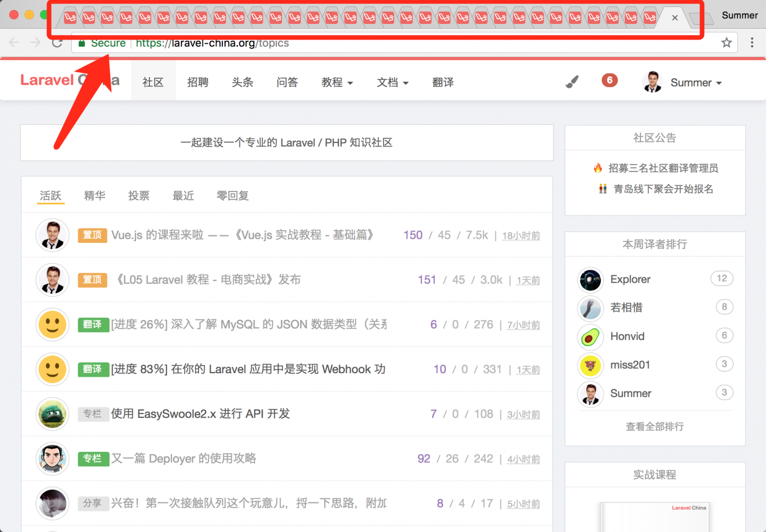Click the Honvid username
The height and width of the screenshot is (532, 766).
pos(628,336)
